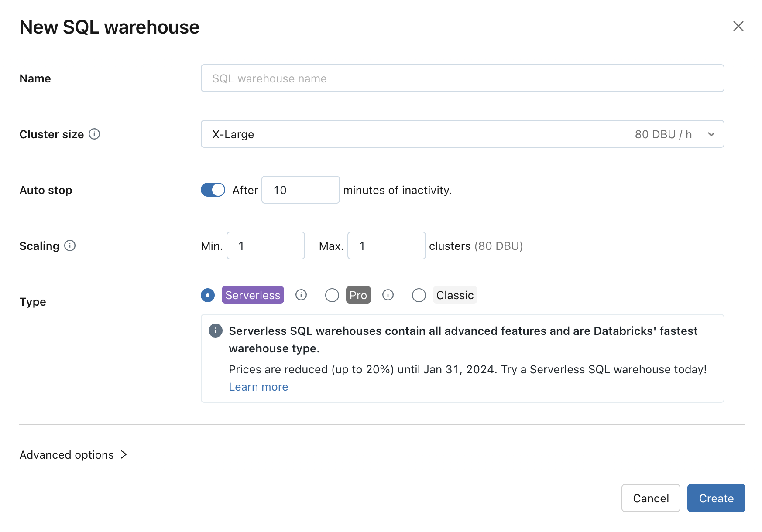This screenshot has height=532, width=762.
Task: Click the Pro type info icon
Action: point(388,295)
